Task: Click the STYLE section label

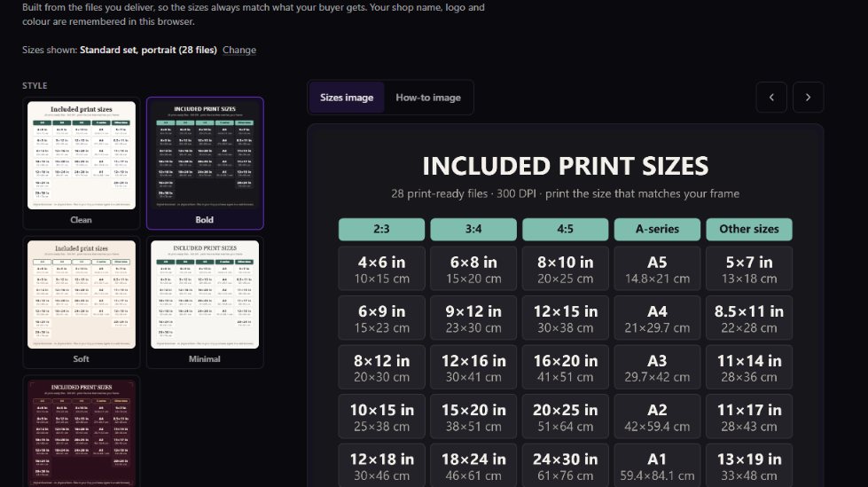Action: click(35, 85)
